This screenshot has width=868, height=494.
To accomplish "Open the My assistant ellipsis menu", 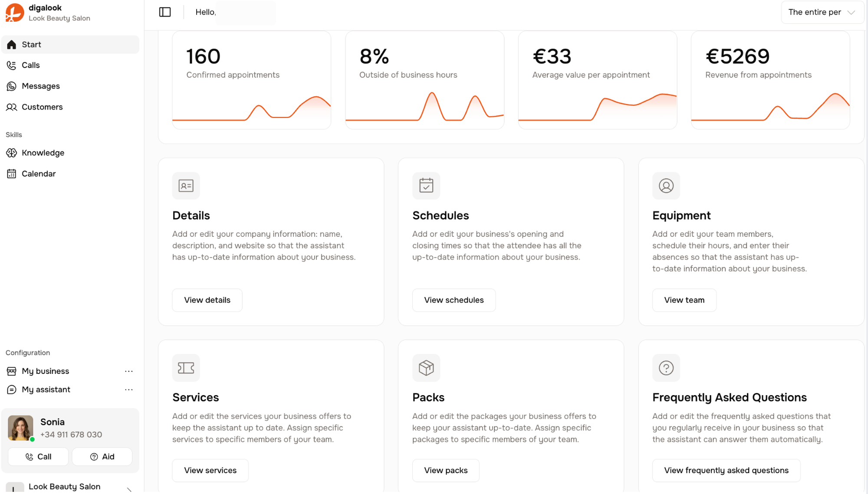I will coord(129,389).
